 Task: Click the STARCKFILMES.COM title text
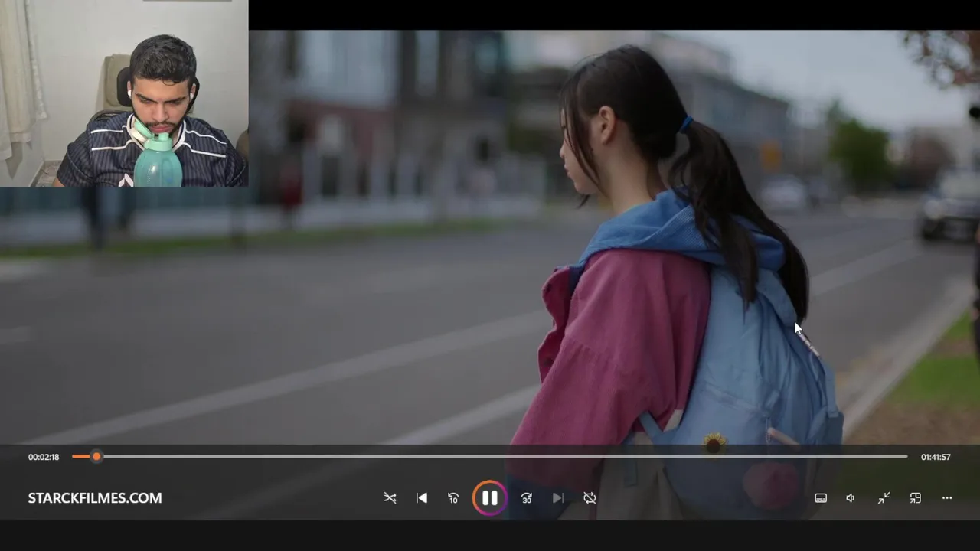(x=95, y=498)
